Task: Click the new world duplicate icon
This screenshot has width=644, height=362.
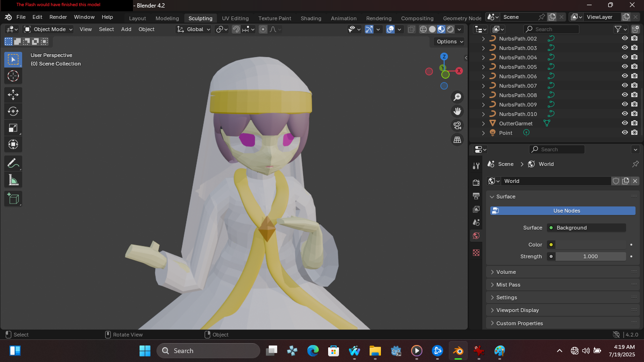Action: tap(626, 181)
